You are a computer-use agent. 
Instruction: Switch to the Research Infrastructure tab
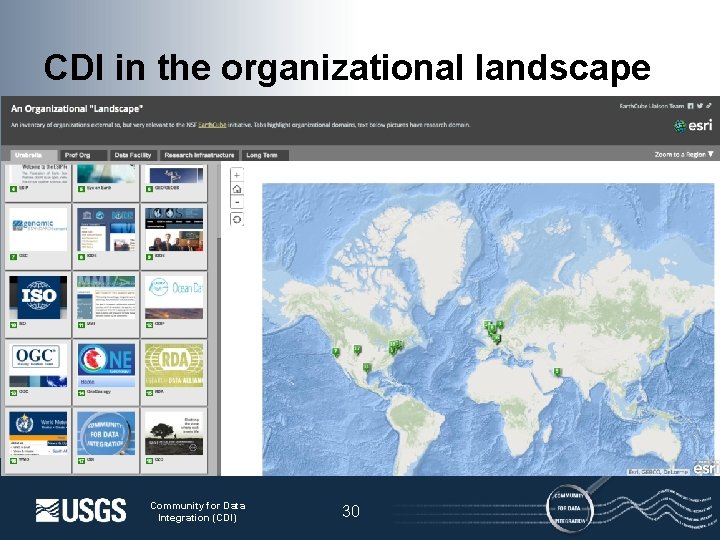[x=199, y=155]
